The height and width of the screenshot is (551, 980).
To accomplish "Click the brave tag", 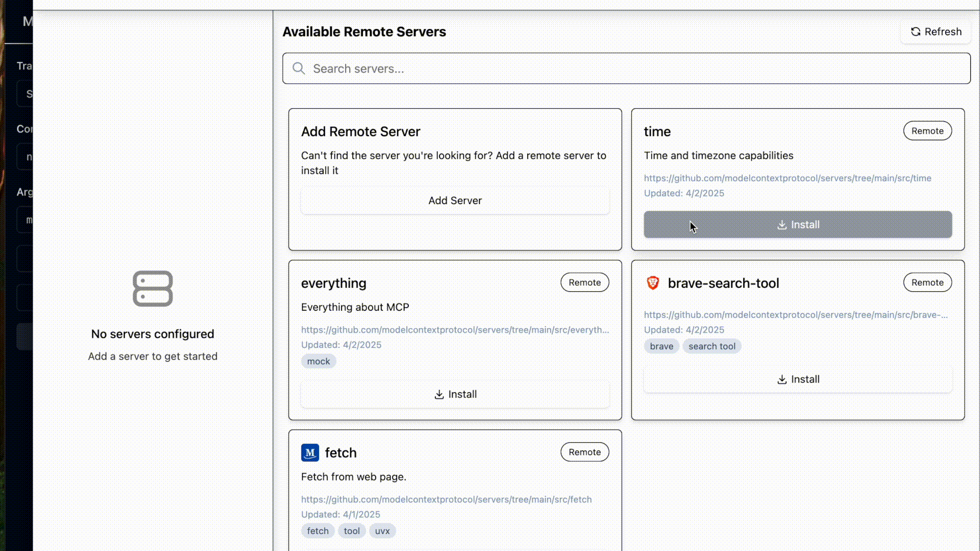I will (x=661, y=346).
